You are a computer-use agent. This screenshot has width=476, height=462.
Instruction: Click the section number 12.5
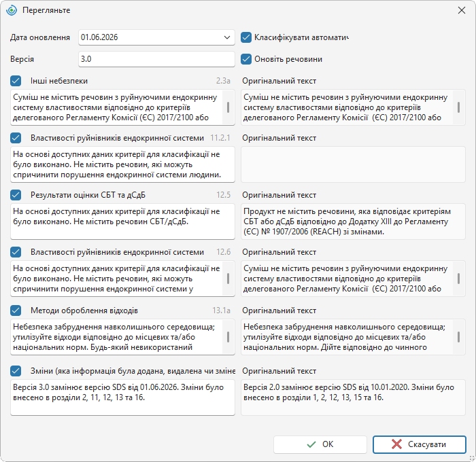[x=224, y=195]
